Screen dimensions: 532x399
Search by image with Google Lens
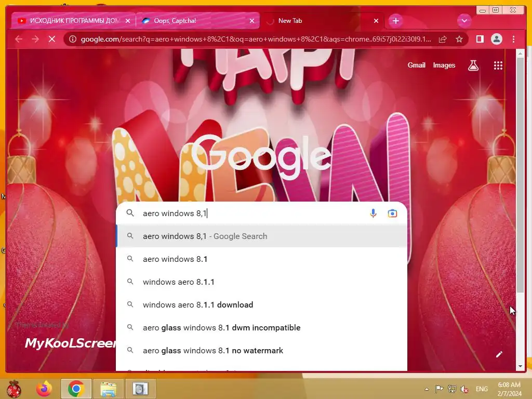pos(392,214)
